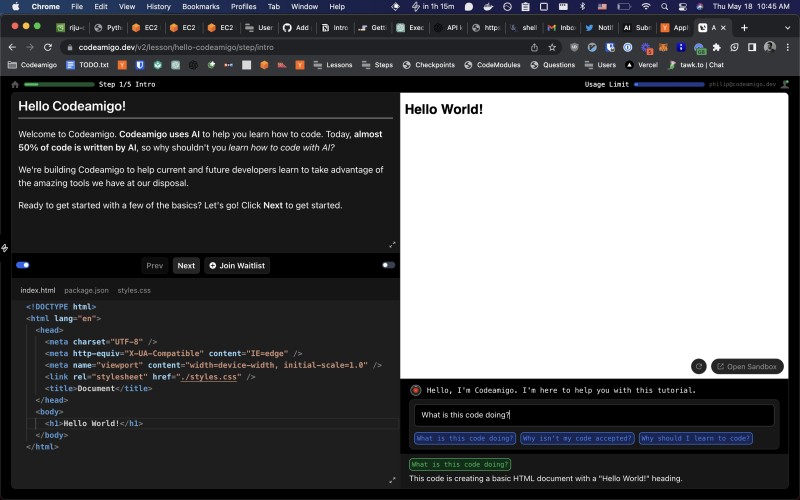Open the History menu in menu bar
800x500 pixels.
point(159,7)
